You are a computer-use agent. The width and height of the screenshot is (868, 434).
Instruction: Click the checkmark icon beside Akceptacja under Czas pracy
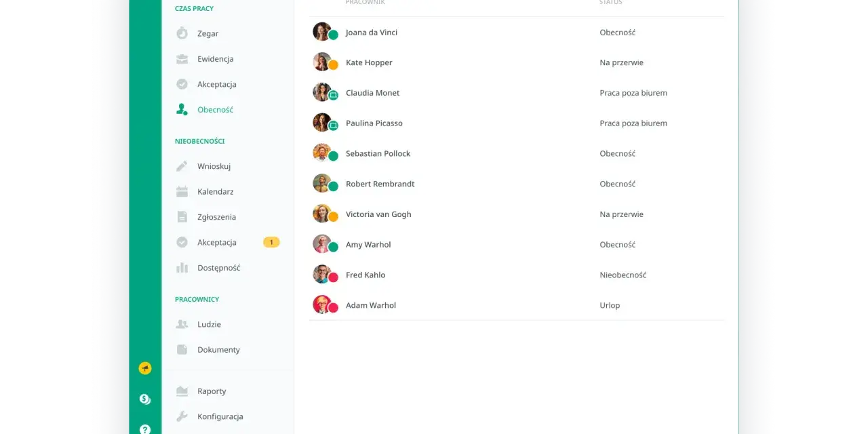(182, 84)
